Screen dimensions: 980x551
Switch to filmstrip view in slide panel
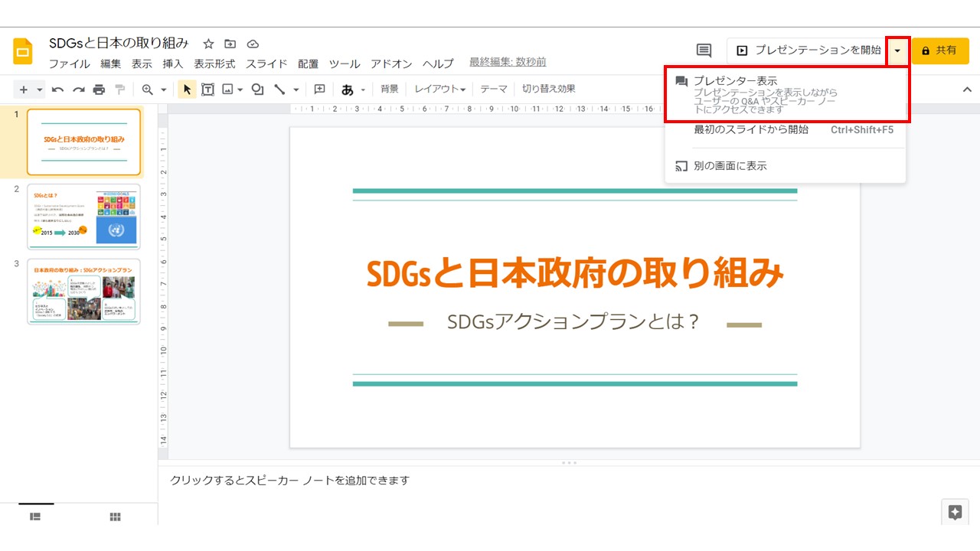[35, 517]
